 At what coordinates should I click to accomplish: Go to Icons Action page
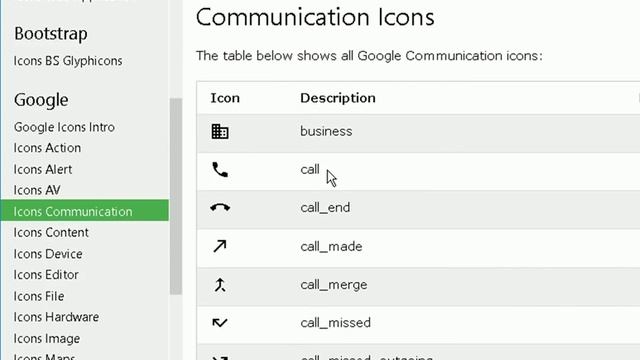click(47, 148)
